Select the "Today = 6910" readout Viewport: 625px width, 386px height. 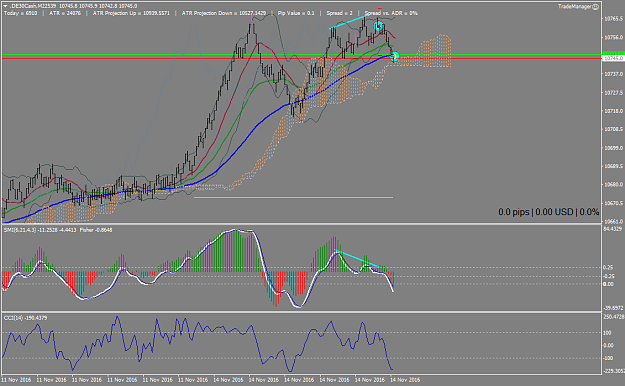pos(21,13)
